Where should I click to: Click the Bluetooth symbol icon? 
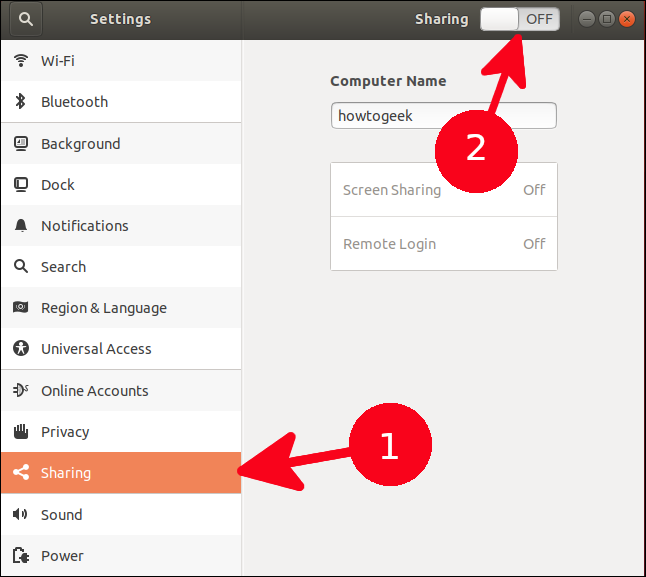click(x=21, y=101)
